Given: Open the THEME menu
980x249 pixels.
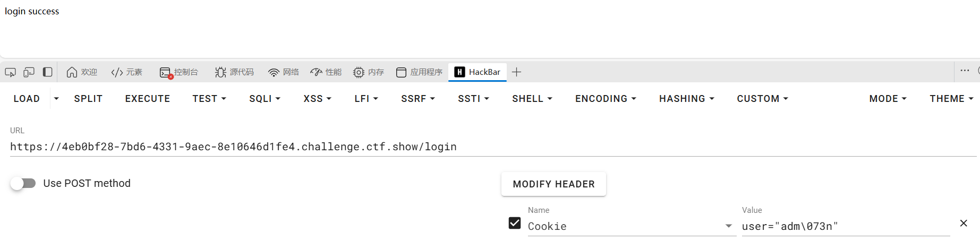Looking at the screenshot, I should point(951,99).
